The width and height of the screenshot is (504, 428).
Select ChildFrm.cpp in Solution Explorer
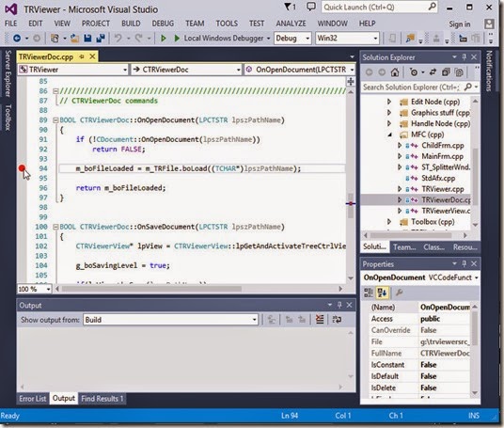(x=443, y=146)
